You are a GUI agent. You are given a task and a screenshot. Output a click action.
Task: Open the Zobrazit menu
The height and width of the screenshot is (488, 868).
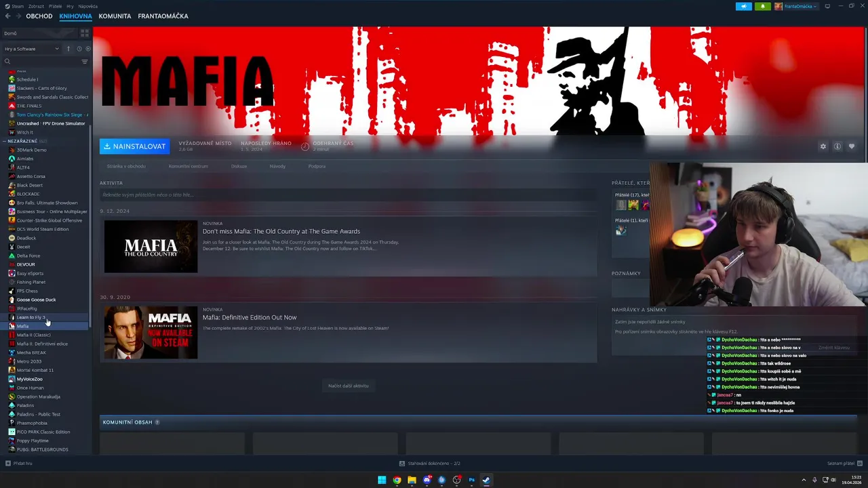pos(36,6)
